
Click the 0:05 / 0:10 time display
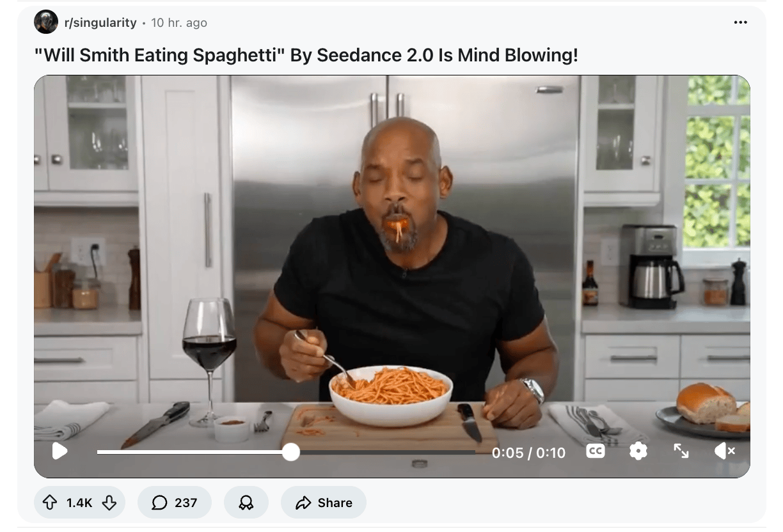[x=528, y=453]
